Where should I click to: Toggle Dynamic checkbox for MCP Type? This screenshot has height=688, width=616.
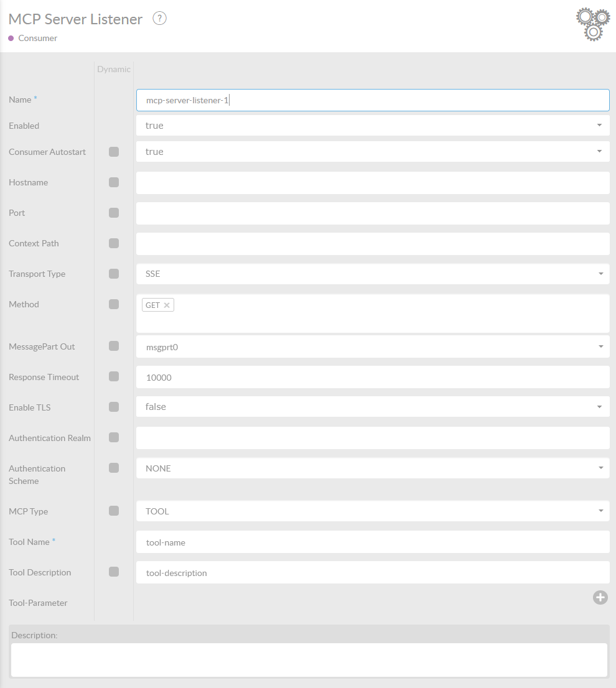pos(114,511)
